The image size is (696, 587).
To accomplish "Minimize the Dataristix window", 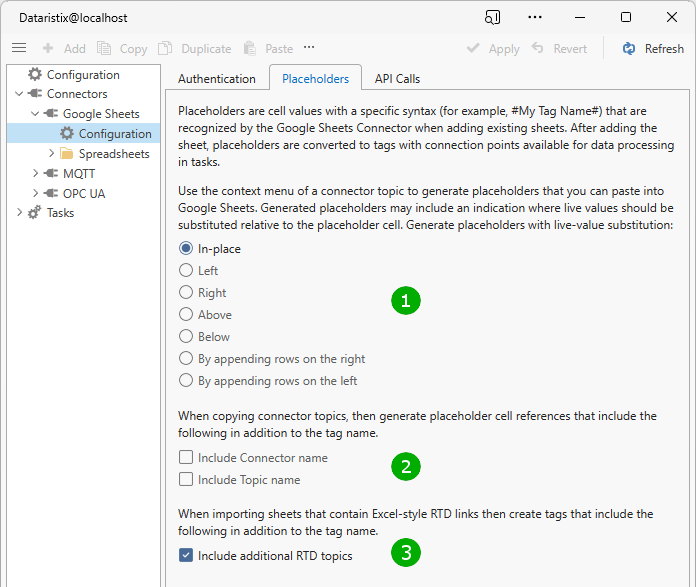I will click(x=580, y=17).
